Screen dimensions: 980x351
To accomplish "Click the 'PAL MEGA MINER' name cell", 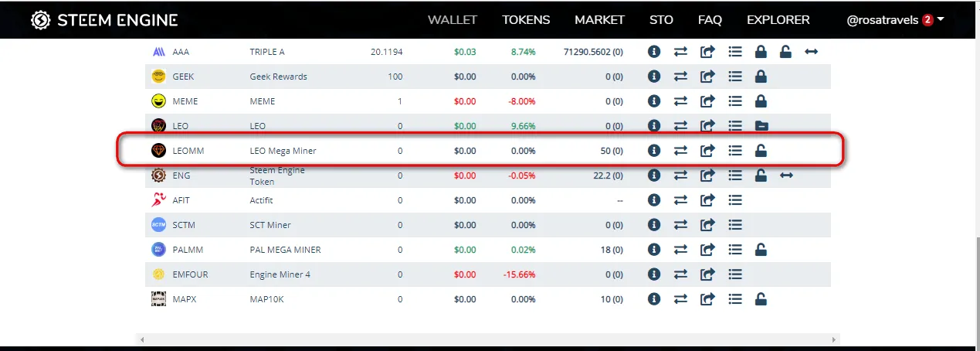I will (285, 250).
